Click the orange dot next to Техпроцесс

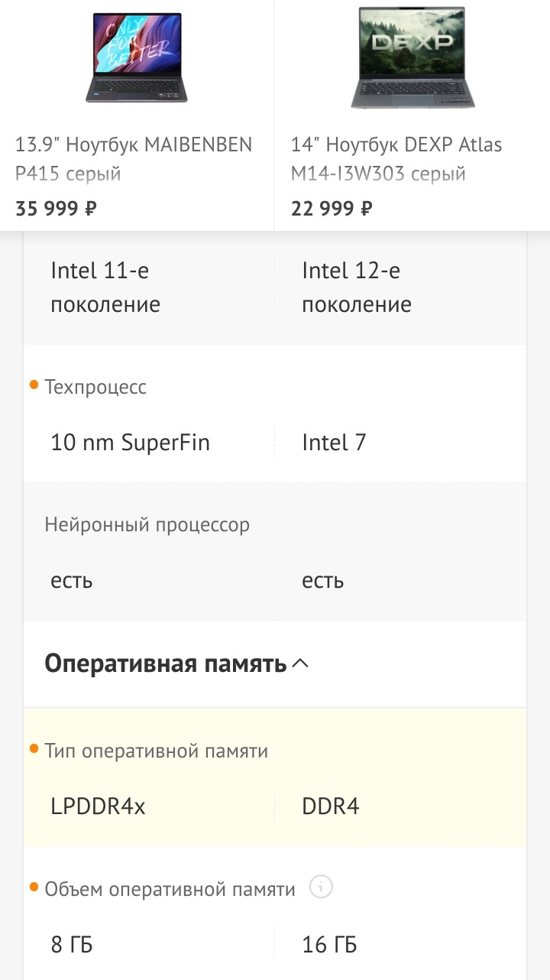pos(34,385)
